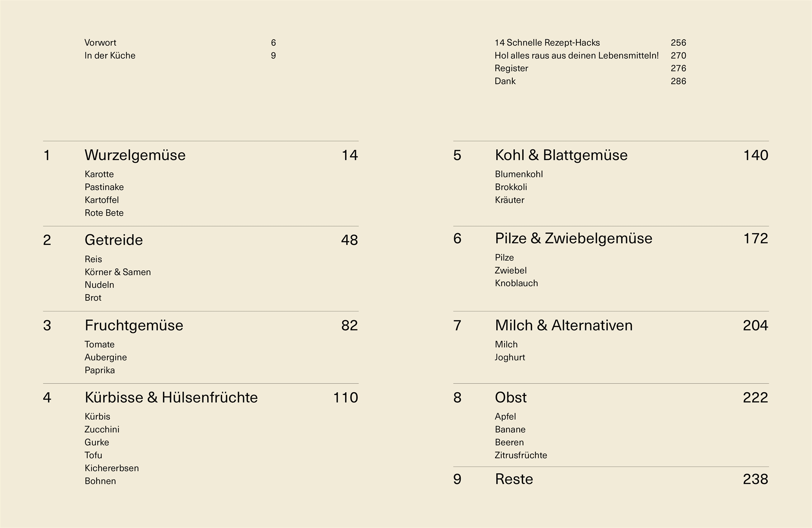The height and width of the screenshot is (528, 812).
Task: Select the Wurzelgemüse chapter heading
Action: point(135,156)
